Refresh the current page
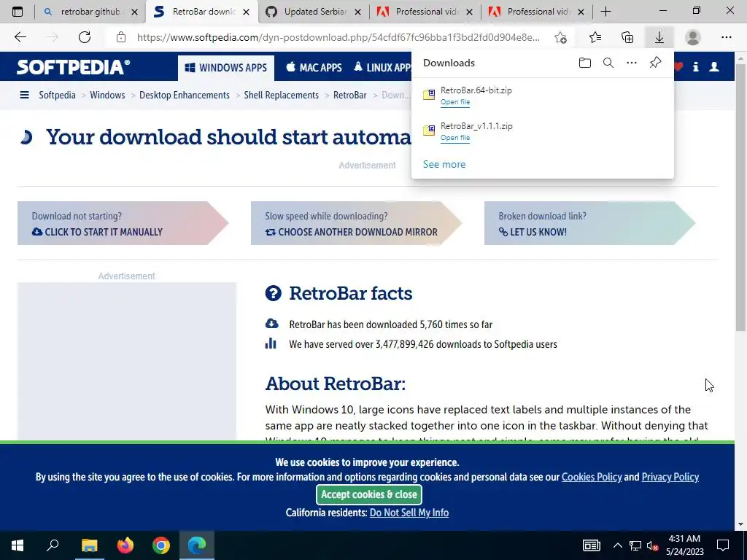Screen dimensions: 747x560 pyautogui.click(x=85, y=37)
